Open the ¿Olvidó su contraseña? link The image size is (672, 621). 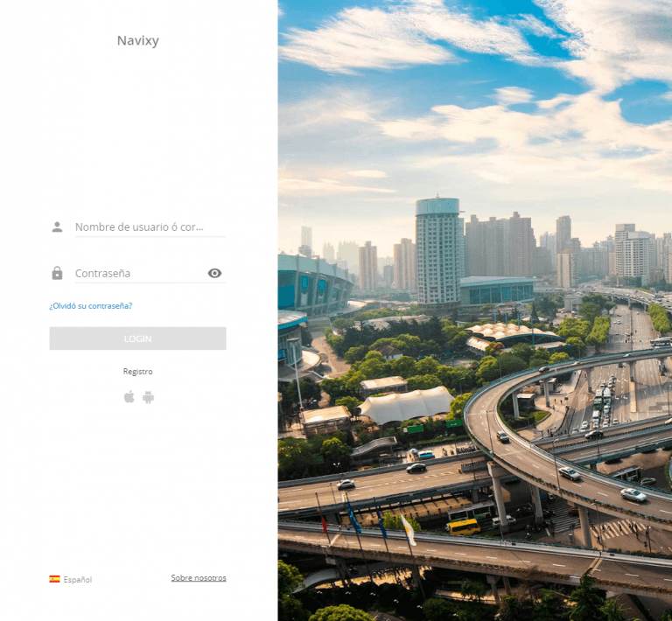(91, 306)
